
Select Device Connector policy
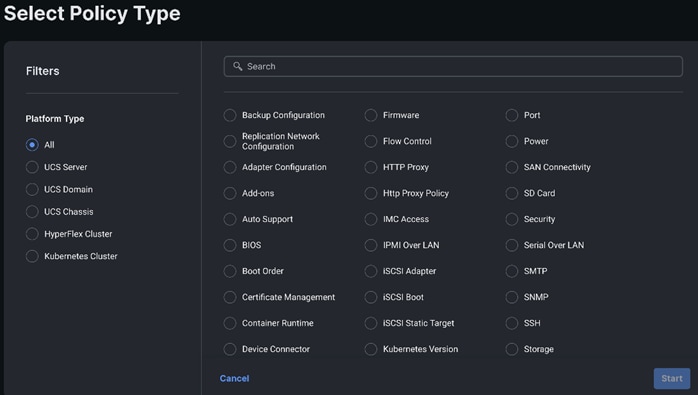point(230,349)
